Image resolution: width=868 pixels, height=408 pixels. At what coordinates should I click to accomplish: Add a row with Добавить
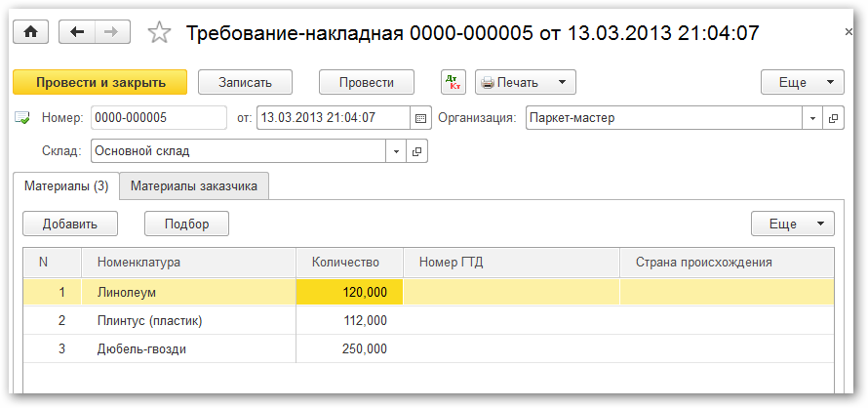click(70, 224)
